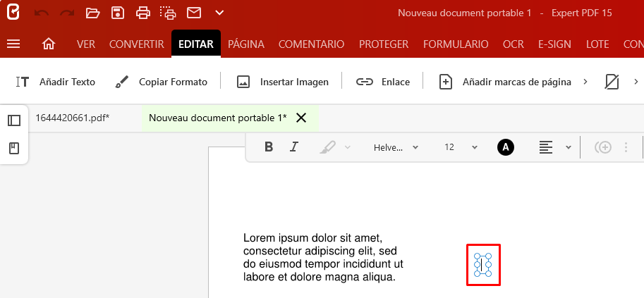Click Insertar Imagen

tap(283, 82)
